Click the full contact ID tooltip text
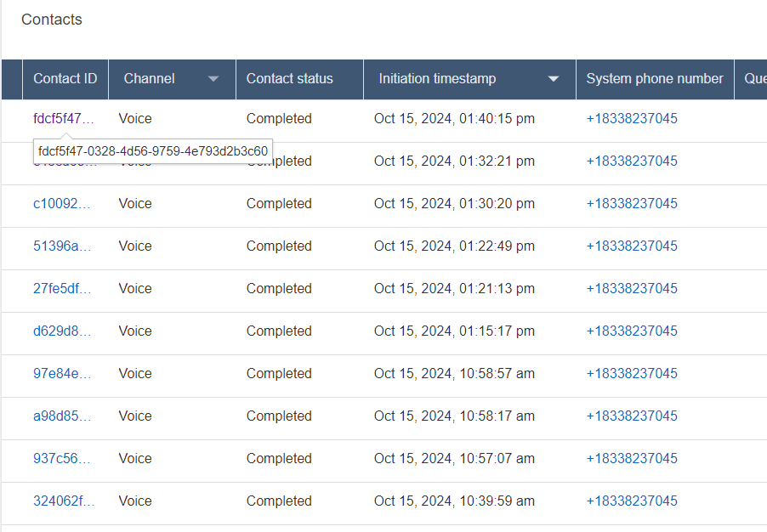Viewport: 767px width, 532px height. pos(153,151)
